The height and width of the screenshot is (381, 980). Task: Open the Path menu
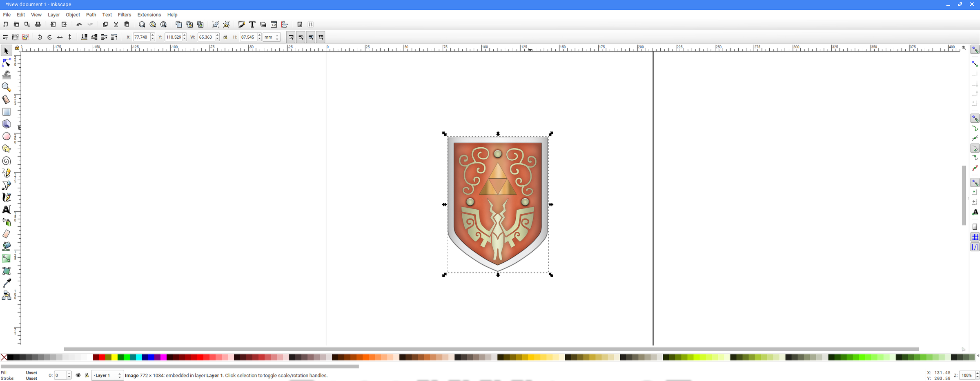point(91,15)
